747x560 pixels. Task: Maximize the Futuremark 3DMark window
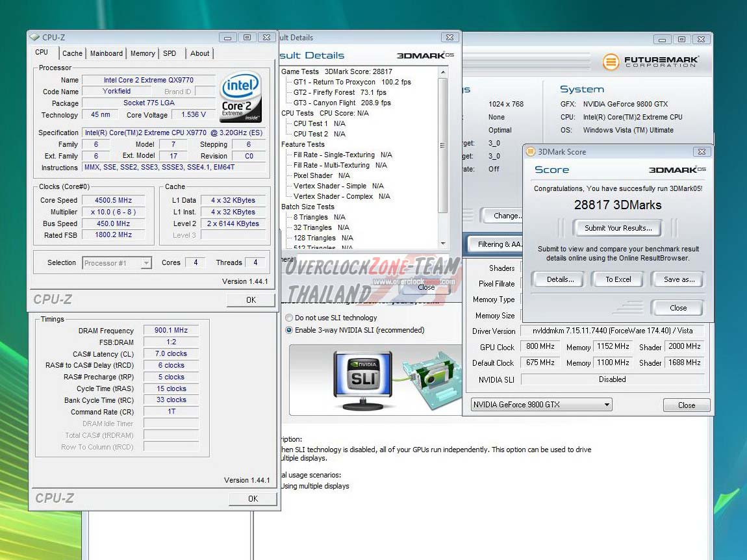(x=682, y=40)
